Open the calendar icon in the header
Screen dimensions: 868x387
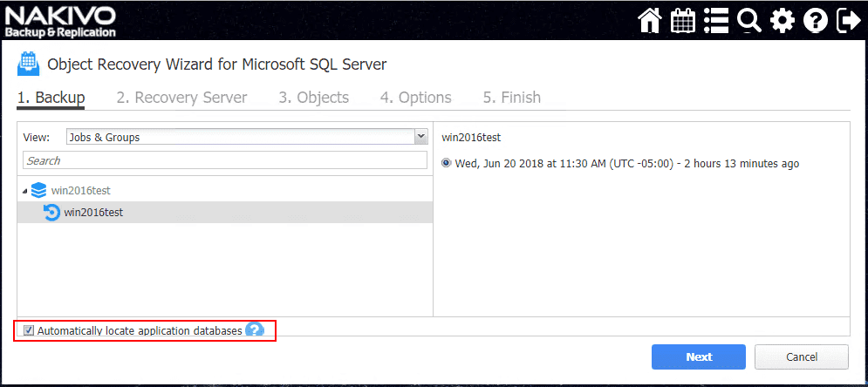(683, 20)
